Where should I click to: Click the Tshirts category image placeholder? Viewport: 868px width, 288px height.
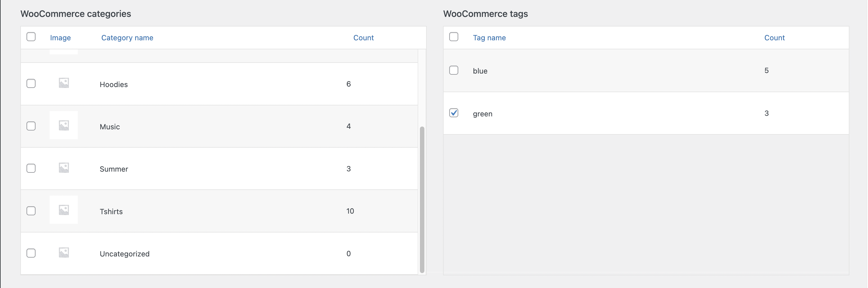tap(64, 210)
